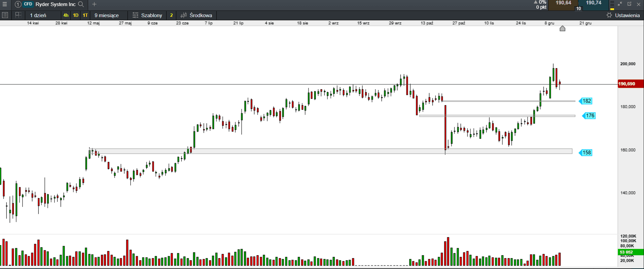
Task: Expand the '9 miesiące' range dropdown
Action: coord(107,15)
